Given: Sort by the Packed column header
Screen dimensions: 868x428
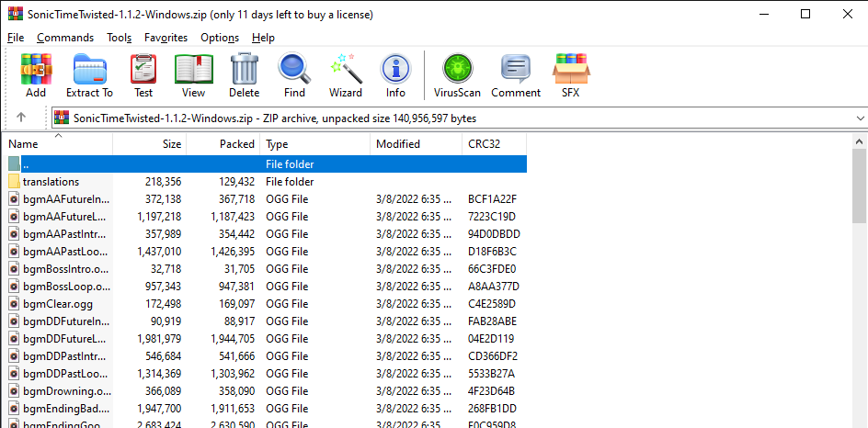Looking at the screenshot, I should pos(223,144).
